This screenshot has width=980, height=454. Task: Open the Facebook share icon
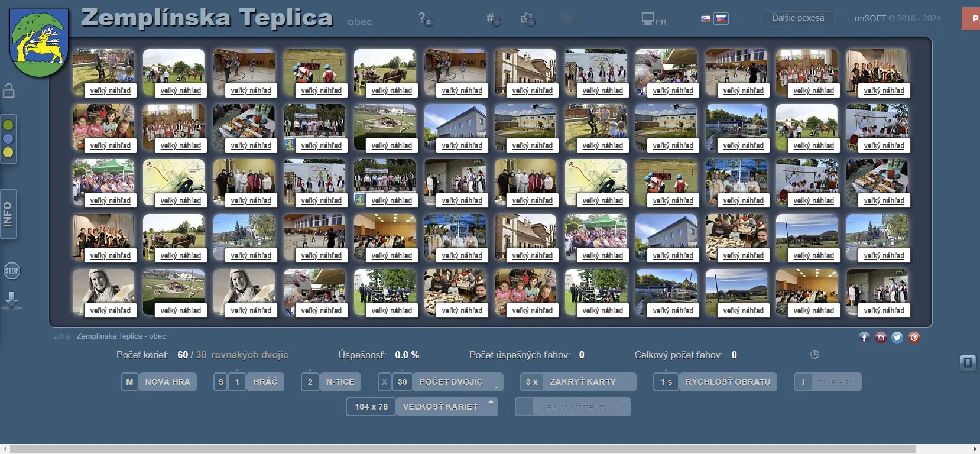click(x=864, y=338)
